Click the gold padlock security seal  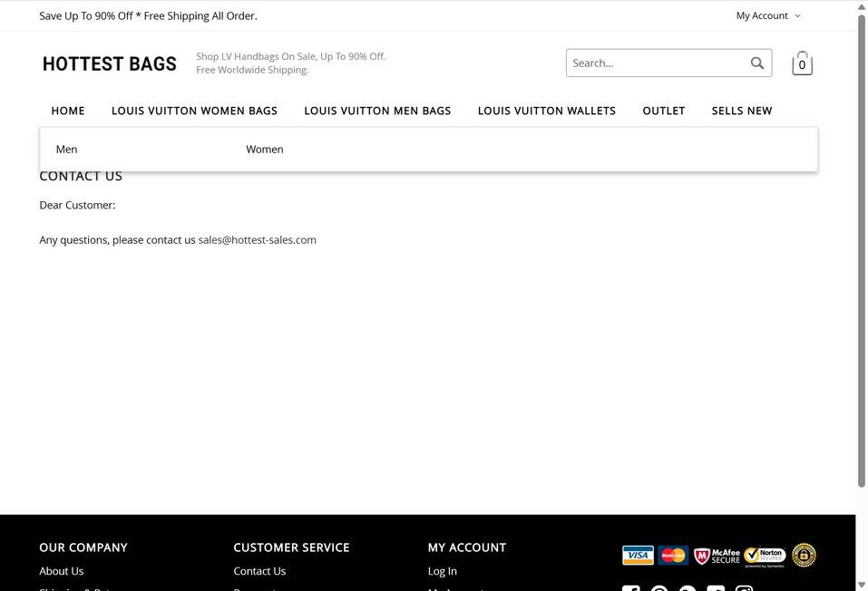[x=804, y=555]
